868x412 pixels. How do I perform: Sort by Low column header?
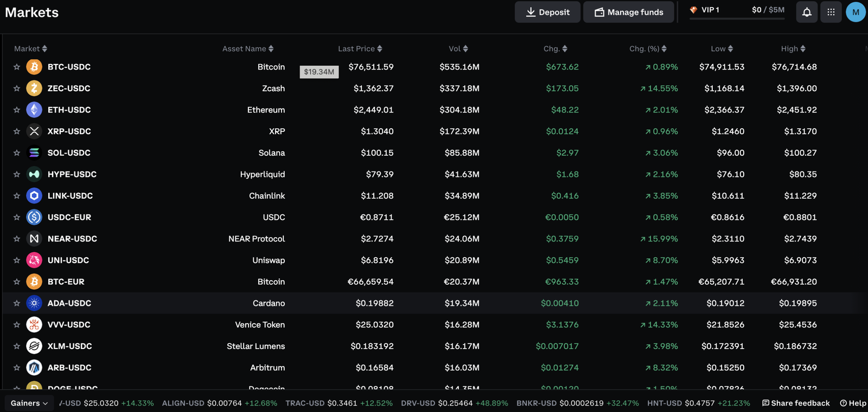[722, 48]
